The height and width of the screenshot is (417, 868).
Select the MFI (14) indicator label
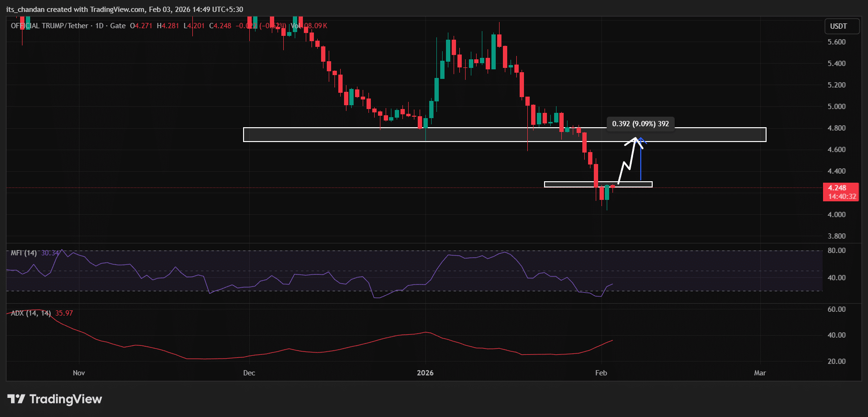(x=24, y=253)
